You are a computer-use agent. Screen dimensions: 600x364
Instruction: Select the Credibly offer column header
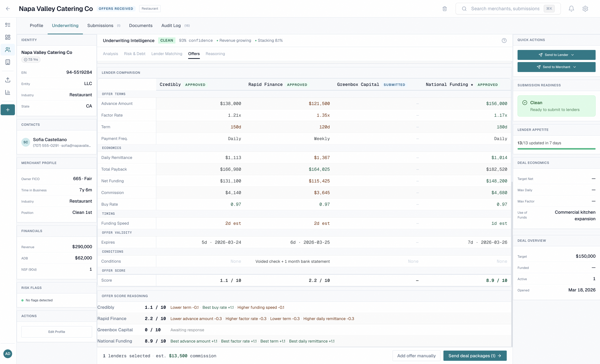[170, 84]
